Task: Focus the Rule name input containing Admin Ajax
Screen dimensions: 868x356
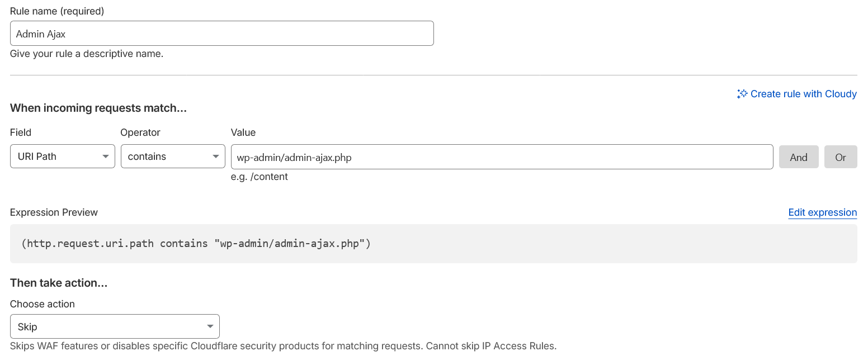Action: coord(221,34)
